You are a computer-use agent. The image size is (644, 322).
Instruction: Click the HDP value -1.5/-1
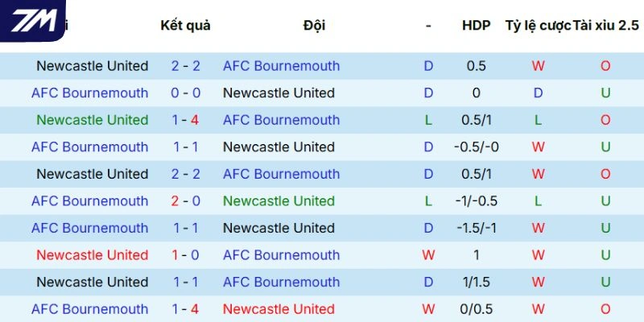pos(476,229)
